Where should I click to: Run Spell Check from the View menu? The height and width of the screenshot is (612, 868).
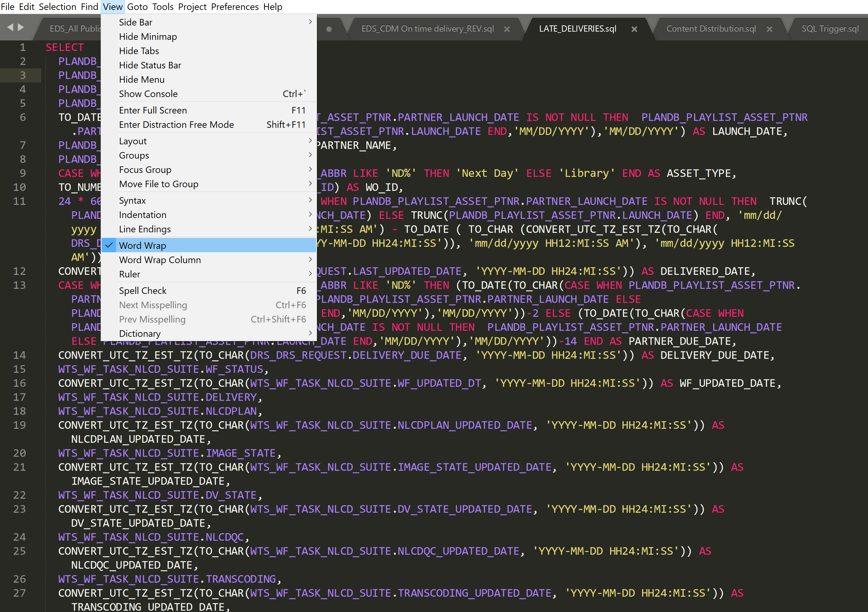[143, 290]
